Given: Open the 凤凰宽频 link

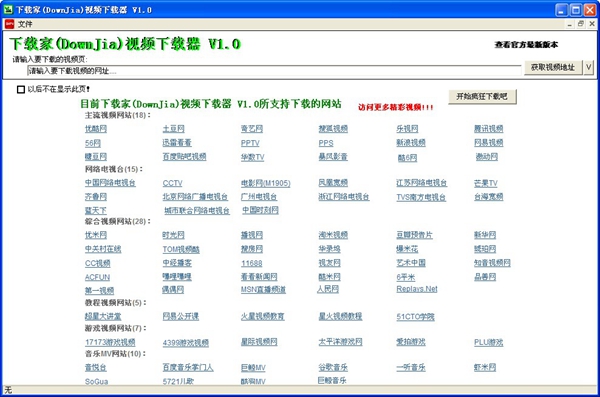Looking at the screenshot, I should tap(333, 183).
